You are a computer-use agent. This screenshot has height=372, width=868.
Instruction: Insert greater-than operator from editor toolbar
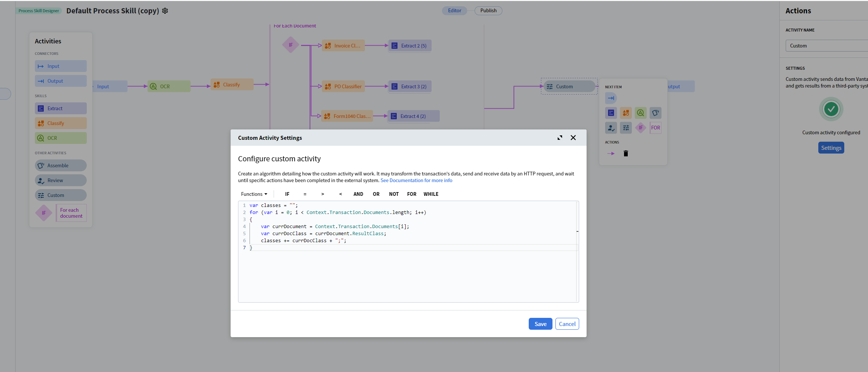tap(323, 194)
